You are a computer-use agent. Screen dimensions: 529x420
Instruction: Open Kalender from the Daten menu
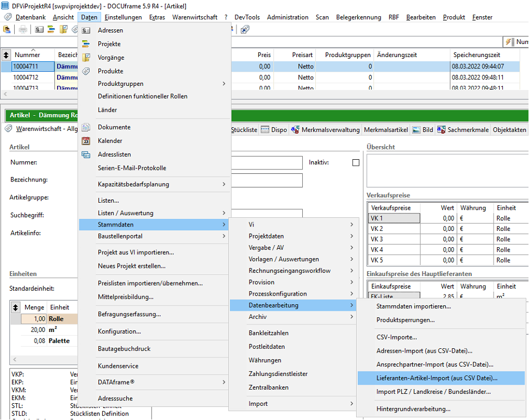pyautogui.click(x=110, y=141)
